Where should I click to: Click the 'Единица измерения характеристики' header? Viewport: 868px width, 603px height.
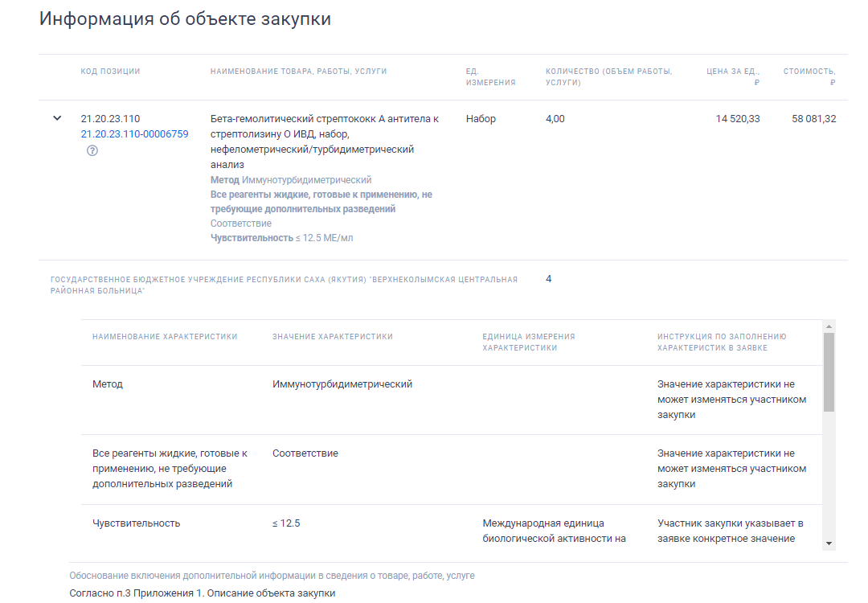[528, 343]
